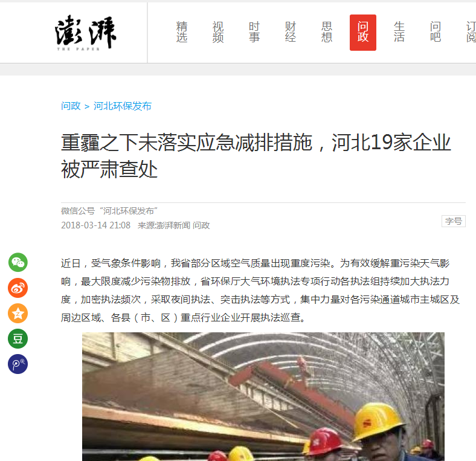Open the article photo of workers

tap(263, 396)
